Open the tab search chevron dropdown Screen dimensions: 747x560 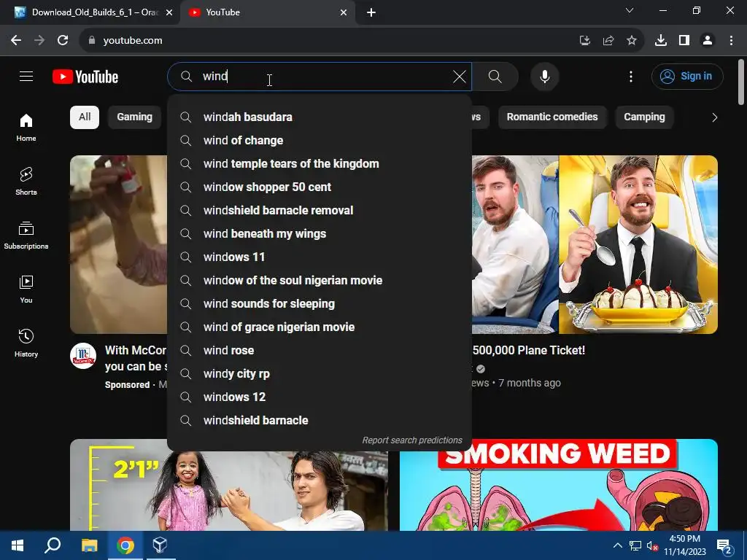point(630,10)
